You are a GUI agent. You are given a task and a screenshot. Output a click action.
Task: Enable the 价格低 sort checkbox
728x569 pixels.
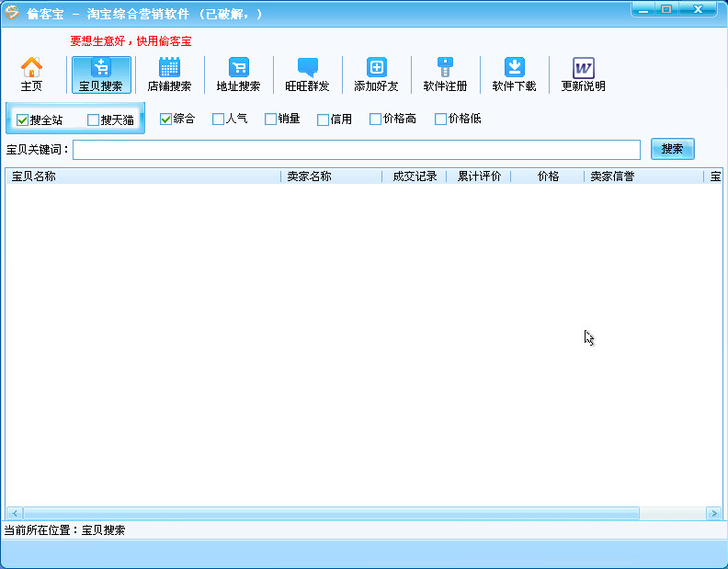(x=440, y=119)
